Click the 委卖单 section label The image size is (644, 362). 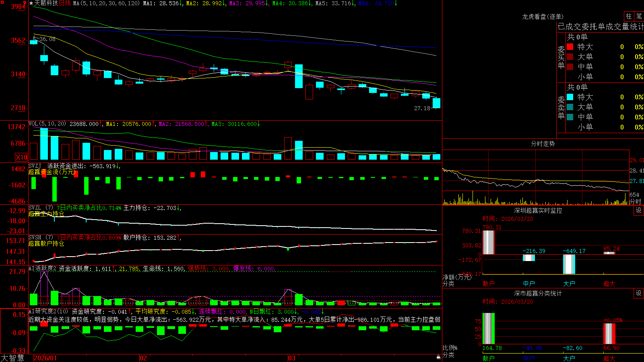tap(561, 107)
